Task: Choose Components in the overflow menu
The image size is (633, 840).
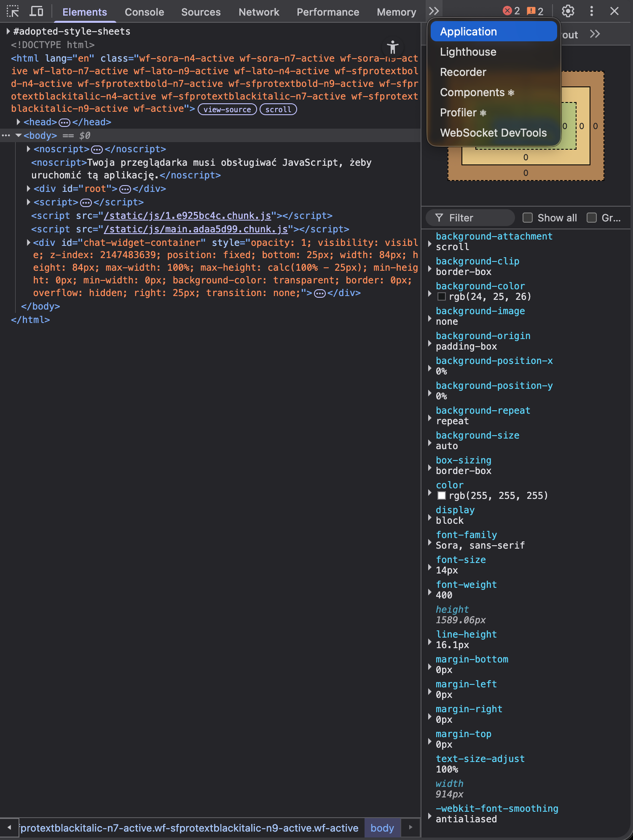Action: (494, 92)
